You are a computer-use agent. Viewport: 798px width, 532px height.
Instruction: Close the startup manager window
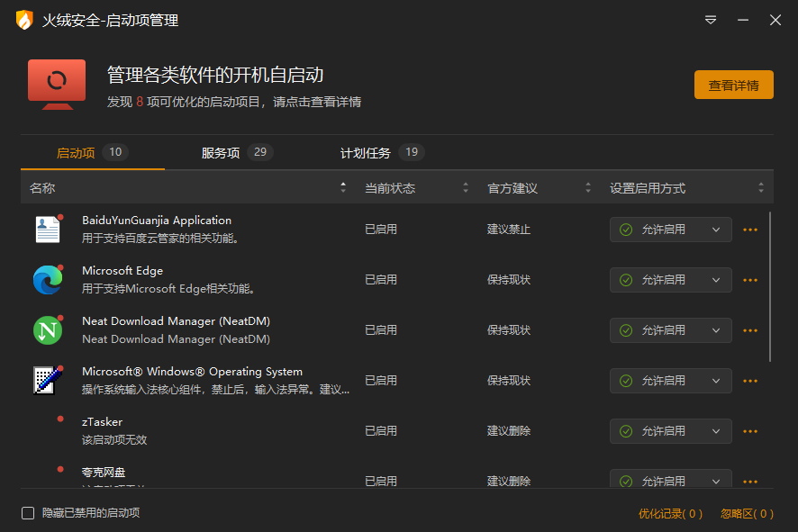tap(775, 20)
